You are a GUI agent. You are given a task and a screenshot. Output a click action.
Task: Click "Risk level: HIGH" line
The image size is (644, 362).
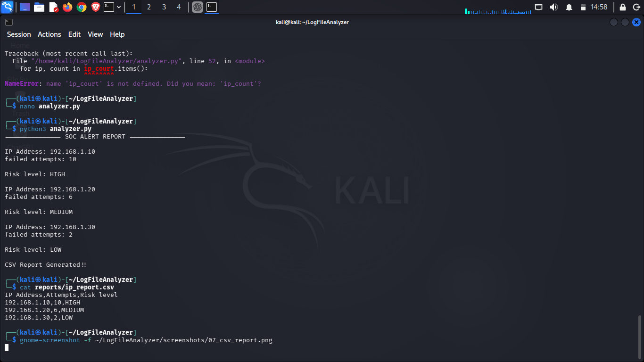click(x=35, y=174)
